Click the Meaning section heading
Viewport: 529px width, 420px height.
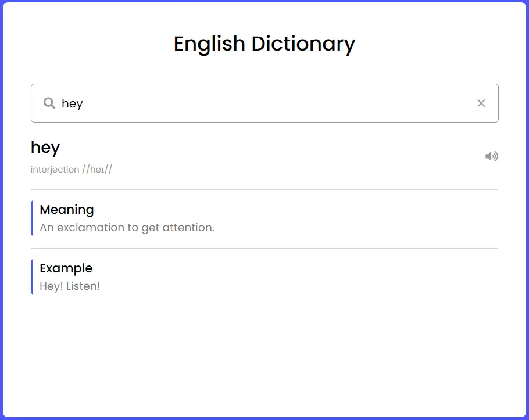[67, 210]
